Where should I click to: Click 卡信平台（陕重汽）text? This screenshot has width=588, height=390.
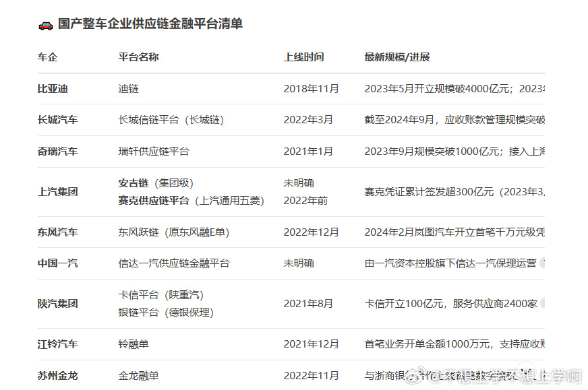point(161,295)
